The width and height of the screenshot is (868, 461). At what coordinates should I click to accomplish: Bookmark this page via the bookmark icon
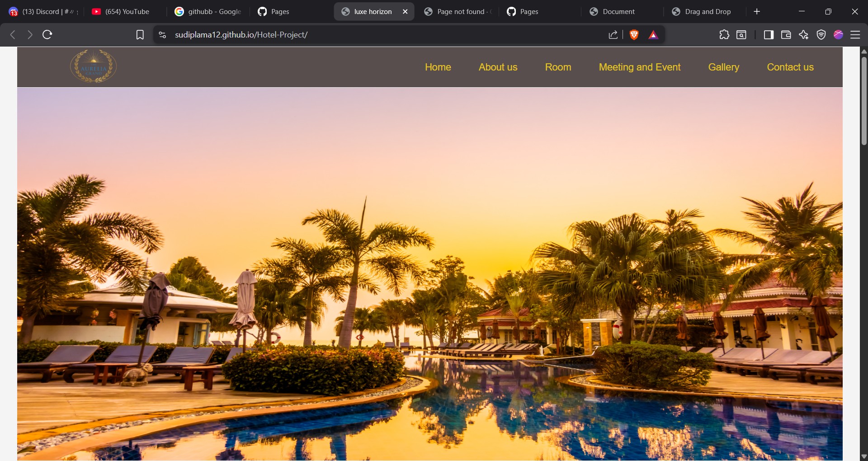(140, 35)
